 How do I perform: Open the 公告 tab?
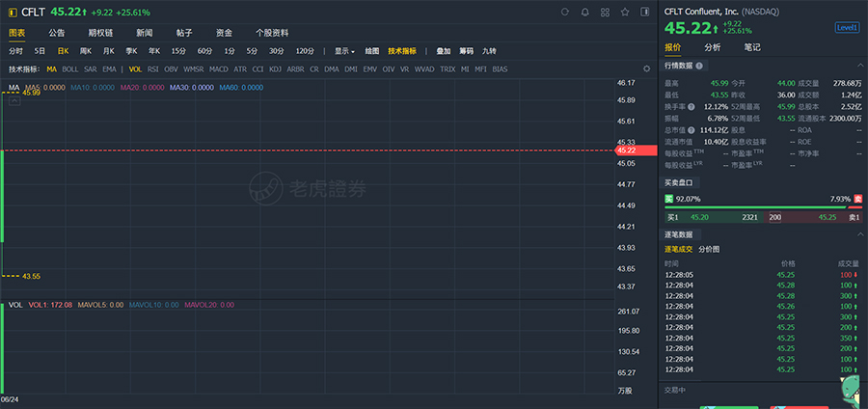tap(57, 33)
